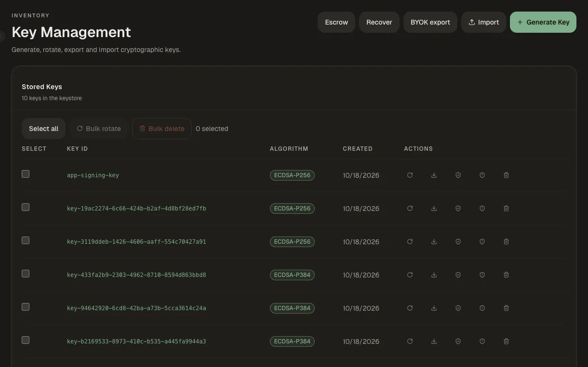
Task: Rotate key-3119ddeb with the refresh icon
Action: coord(410,242)
